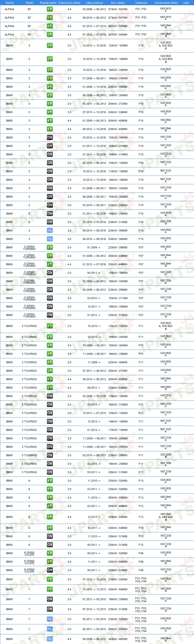Click the date cell 10.2009 -> 08.2011
Viewport: 194px width, 644px height.
(94, 346)
